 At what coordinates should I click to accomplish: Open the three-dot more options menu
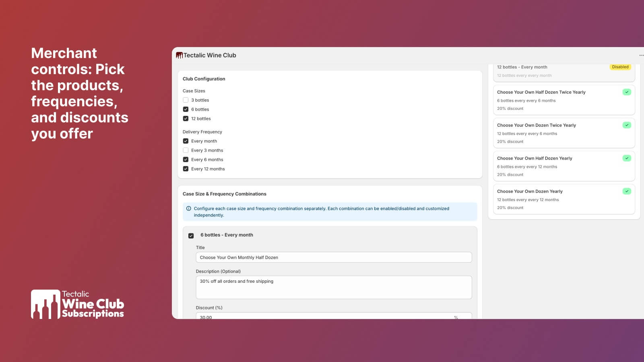click(641, 56)
